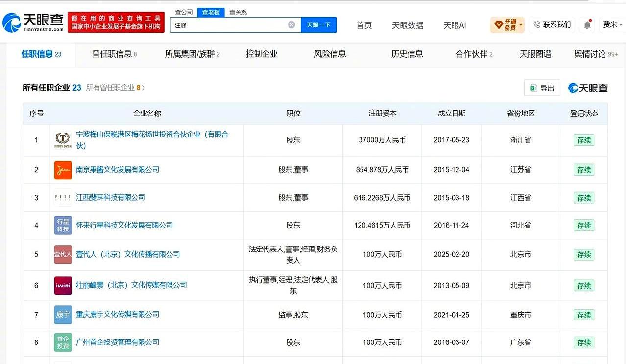626x364 pixels.
Task: Click date cell 2025-02-20
Action: pyautogui.click(x=452, y=255)
